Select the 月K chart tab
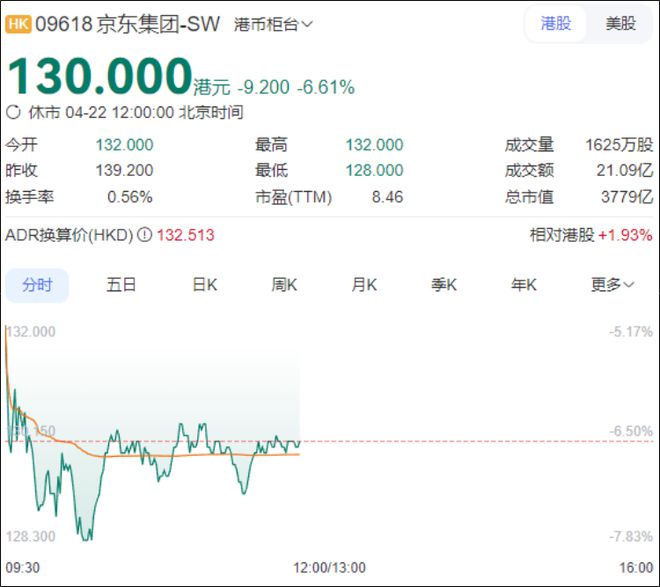The image size is (660, 587). pos(364,285)
